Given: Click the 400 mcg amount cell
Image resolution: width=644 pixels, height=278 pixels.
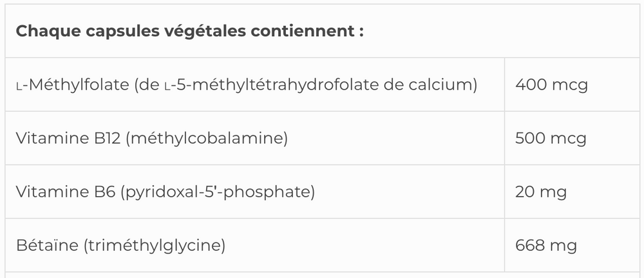Looking at the screenshot, I should (551, 84).
